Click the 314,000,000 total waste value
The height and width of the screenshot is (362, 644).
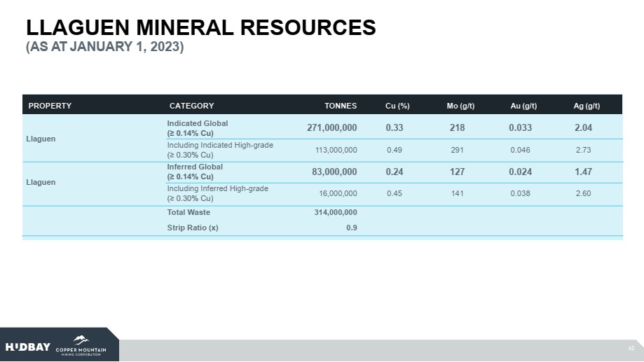tap(335, 212)
